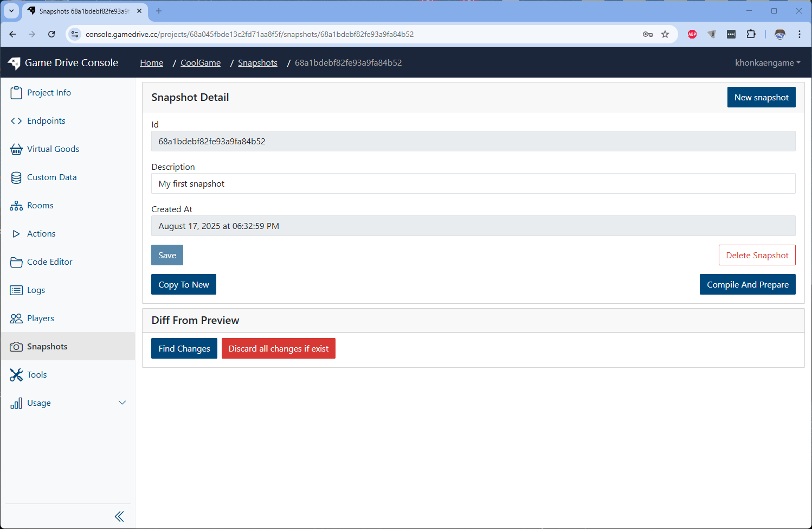Follow the CoolGame breadcrumb link
This screenshot has width=812, height=529.
pyautogui.click(x=201, y=63)
